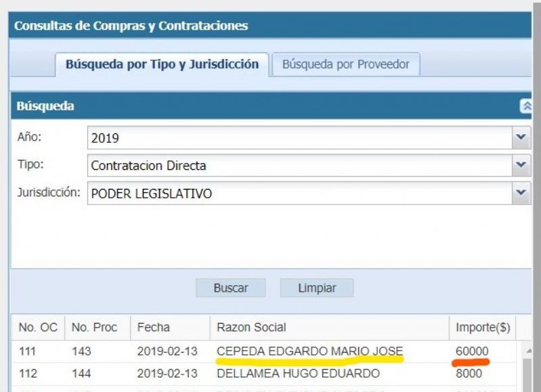
Task: Click the Año field showing 2019
Action: (x=299, y=137)
